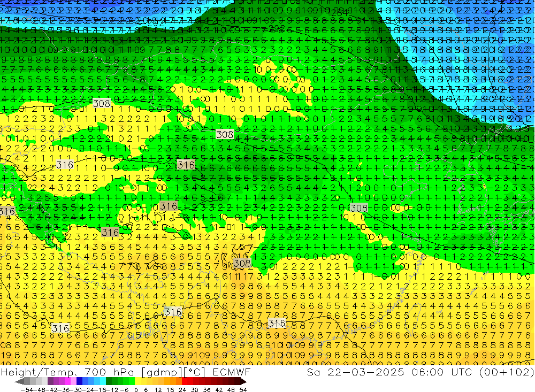Click the '-24' value under the color scale
Image resolution: width=535 pixels, height=392 pixels.
(88, 390)
